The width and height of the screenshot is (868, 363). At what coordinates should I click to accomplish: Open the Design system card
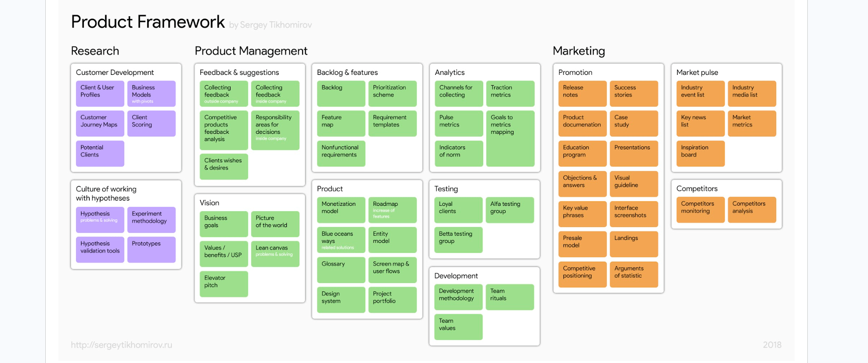point(341,300)
